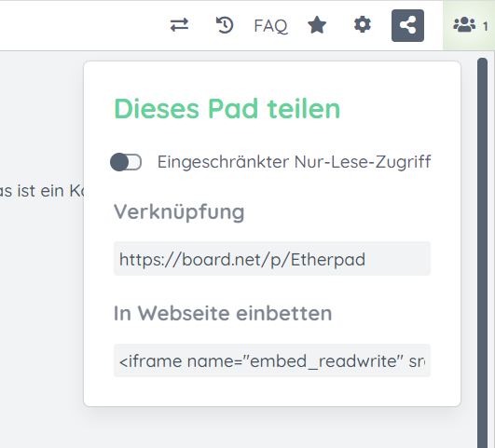495x448 pixels.
Task: Close the share popup via share icon
Action: (407, 25)
